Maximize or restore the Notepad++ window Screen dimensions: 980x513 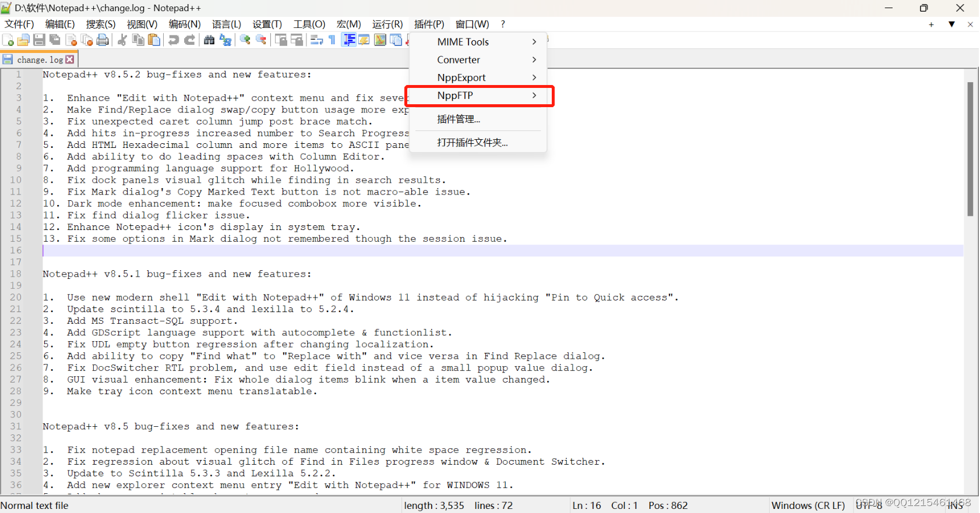click(x=924, y=8)
